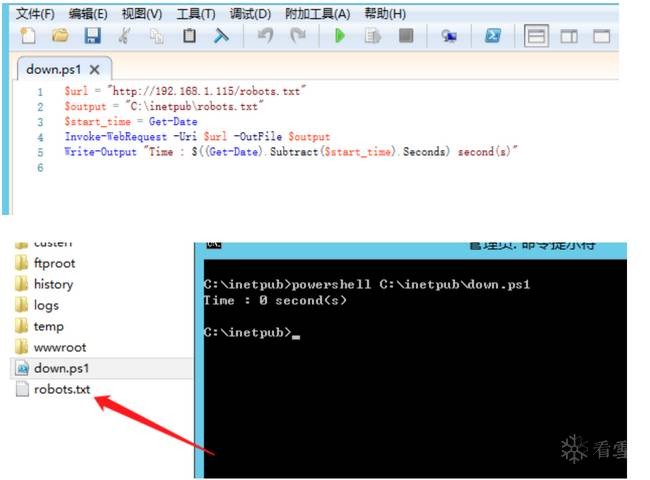Start PowerShell in a separate window icon
650x480 pixels.
point(493,37)
